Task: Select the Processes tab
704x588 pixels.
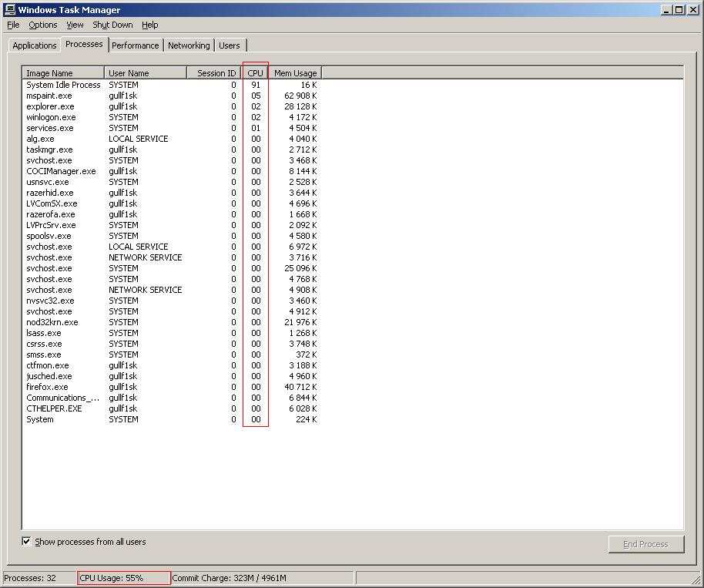Action: point(84,44)
